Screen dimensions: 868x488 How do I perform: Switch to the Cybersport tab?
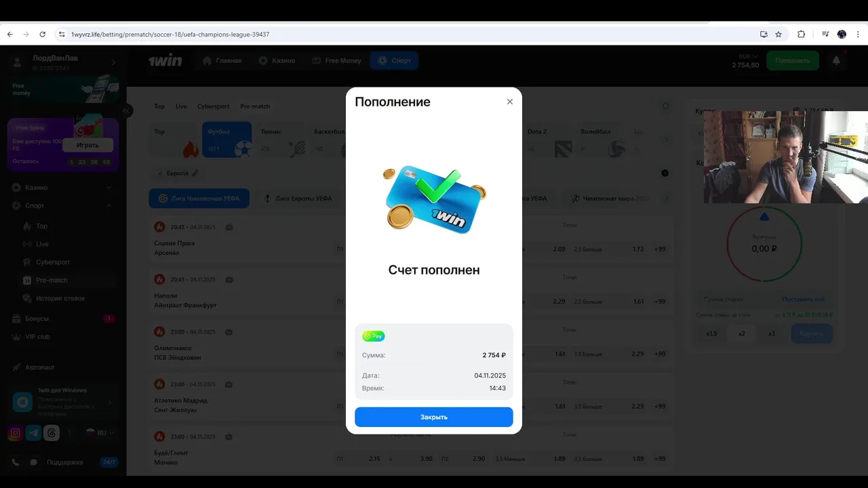tap(214, 106)
